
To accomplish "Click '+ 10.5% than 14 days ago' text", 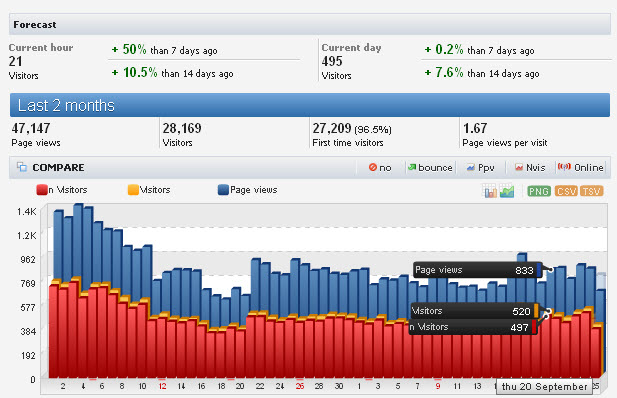I will pos(172,72).
